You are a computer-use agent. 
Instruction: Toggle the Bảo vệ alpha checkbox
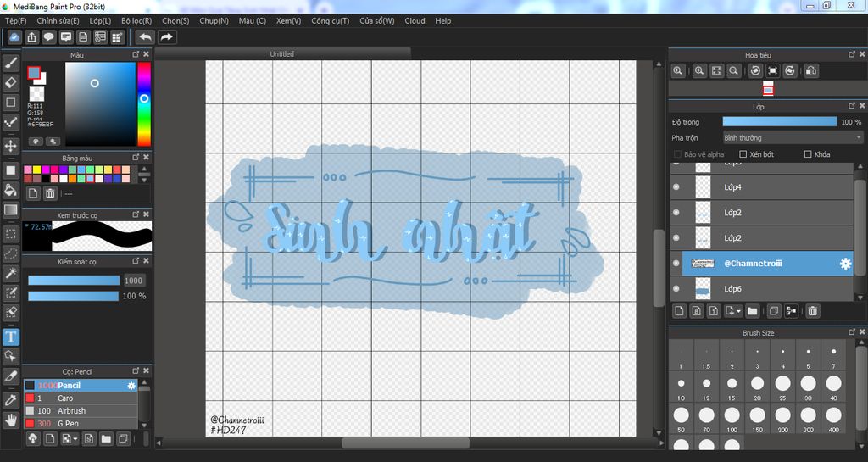[677, 154]
